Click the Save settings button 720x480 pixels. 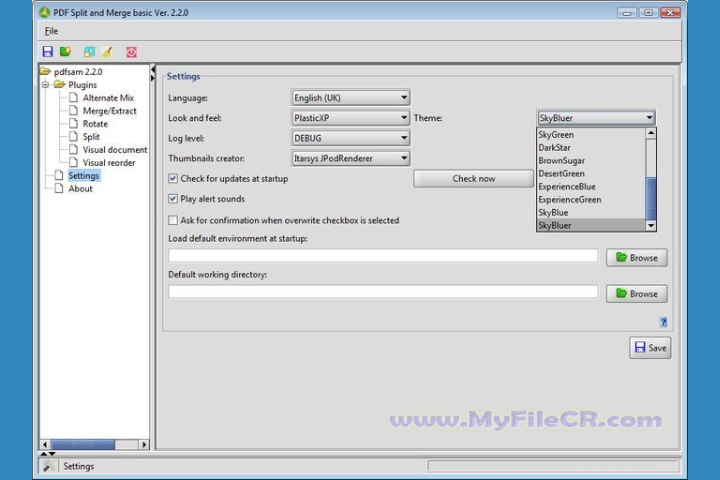pyautogui.click(x=650, y=348)
